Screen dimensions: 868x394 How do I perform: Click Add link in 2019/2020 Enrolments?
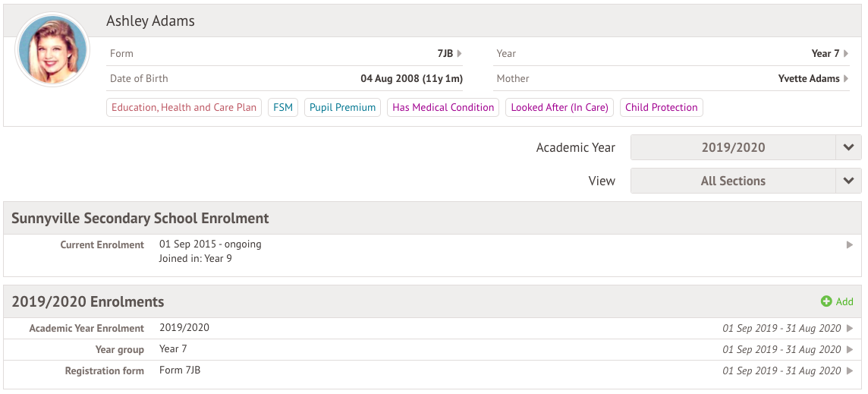point(844,302)
